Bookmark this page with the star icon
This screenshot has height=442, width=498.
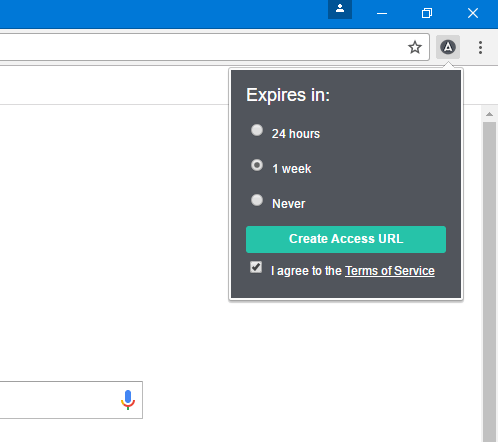[x=415, y=47]
